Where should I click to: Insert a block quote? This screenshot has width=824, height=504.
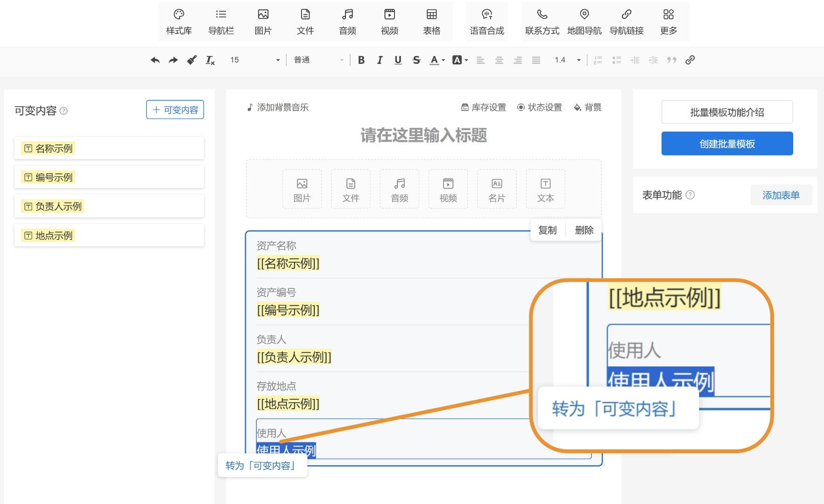click(x=671, y=60)
